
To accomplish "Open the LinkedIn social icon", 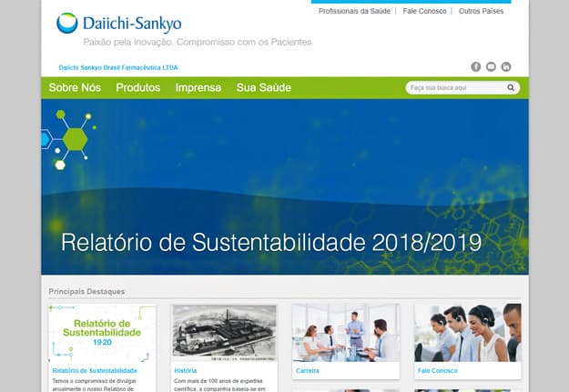I will click(x=506, y=66).
